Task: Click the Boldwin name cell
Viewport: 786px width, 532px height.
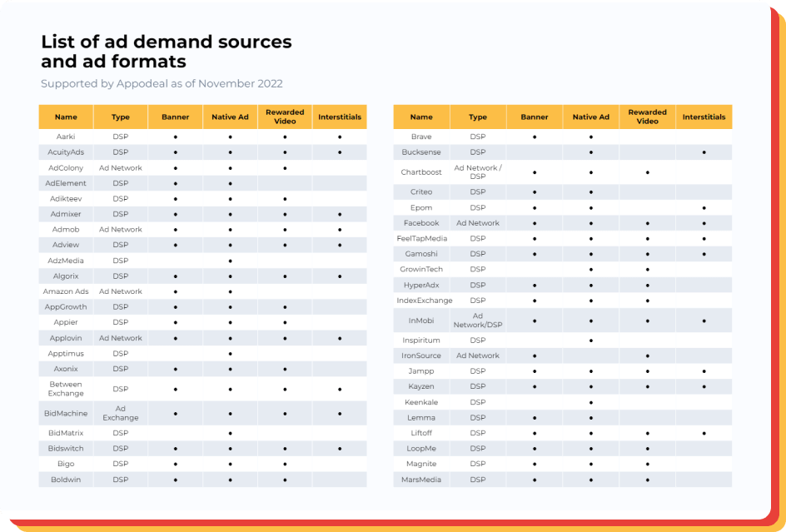Action: coord(66,480)
